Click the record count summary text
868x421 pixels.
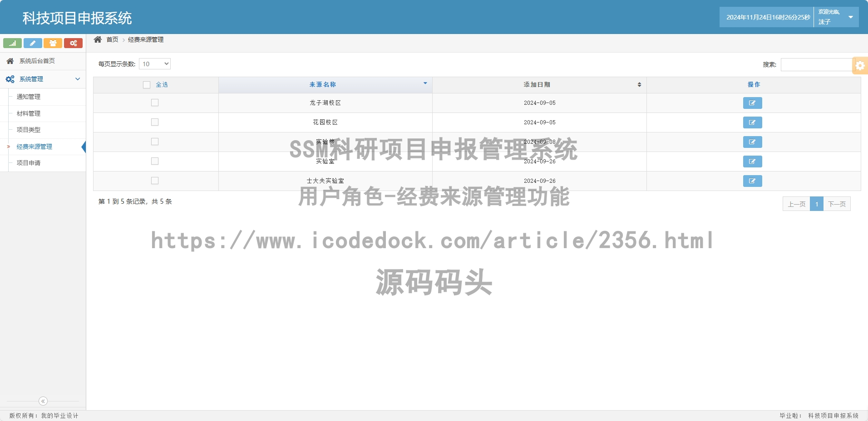pyautogui.click(x=135, y=201)
